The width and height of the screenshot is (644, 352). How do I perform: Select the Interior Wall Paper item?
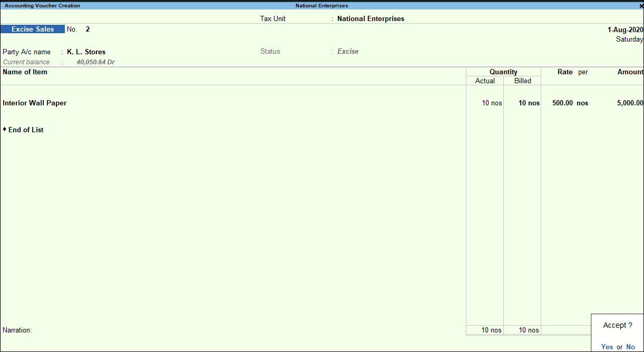tap(34, 103)
